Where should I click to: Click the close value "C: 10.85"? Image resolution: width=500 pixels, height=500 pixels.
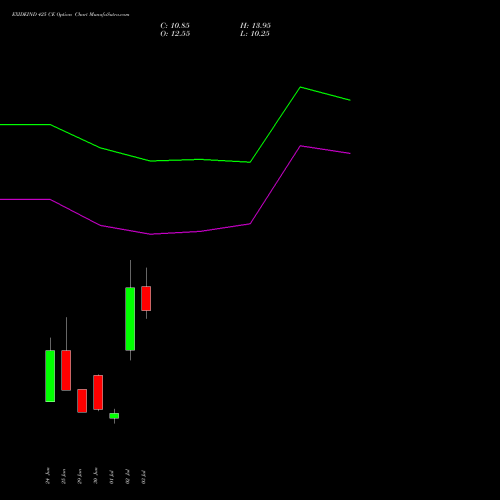(175, 26)
